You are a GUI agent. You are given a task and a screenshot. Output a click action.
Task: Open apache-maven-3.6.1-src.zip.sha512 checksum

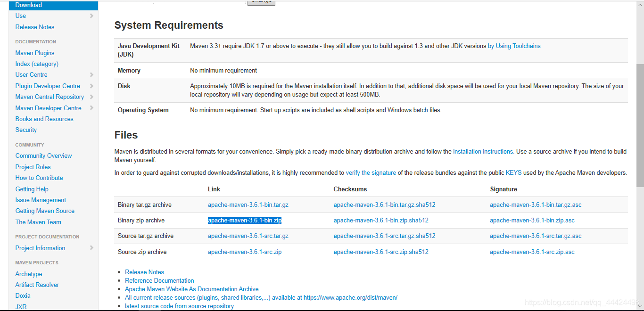(x=381, y=252)
